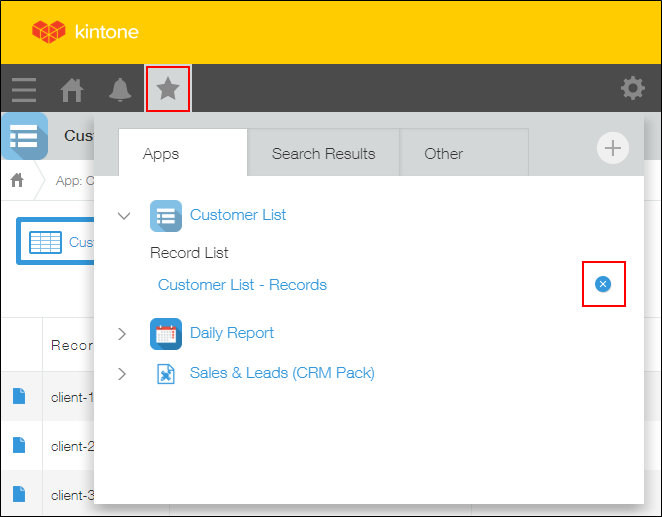662x517 pixels.
Task: Remove the Customer List - Records bookmark
Action: (x=602, y=285)
